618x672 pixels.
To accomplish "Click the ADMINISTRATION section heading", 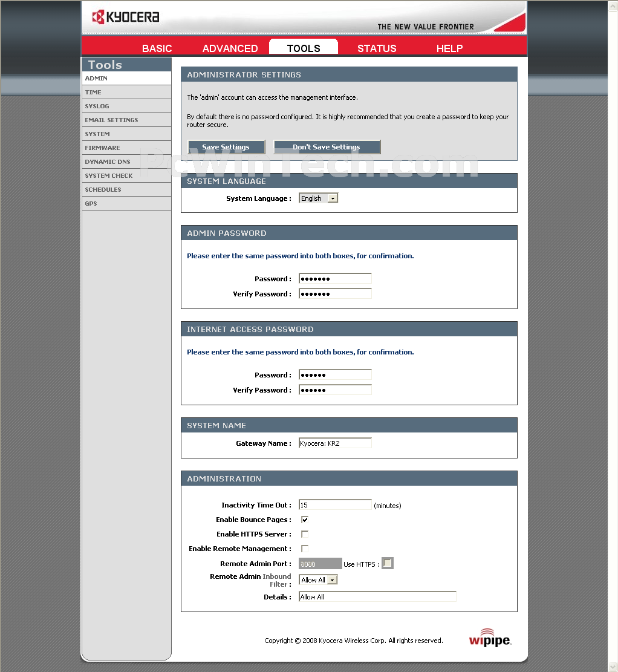I will 224,478.
